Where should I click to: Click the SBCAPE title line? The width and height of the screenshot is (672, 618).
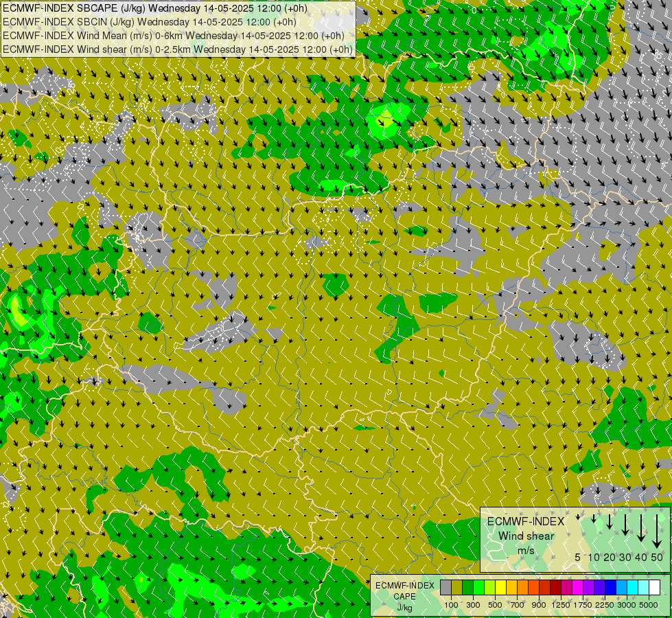(155, 8)
